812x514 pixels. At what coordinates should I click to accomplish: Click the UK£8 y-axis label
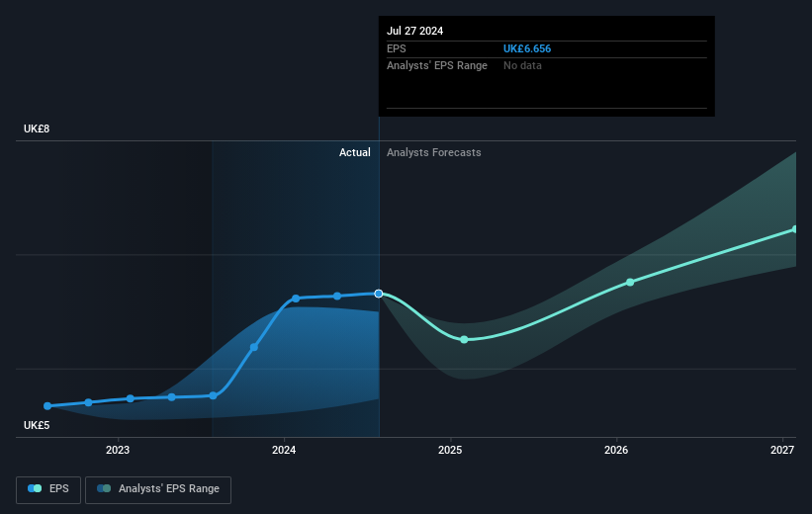point(37,128)
